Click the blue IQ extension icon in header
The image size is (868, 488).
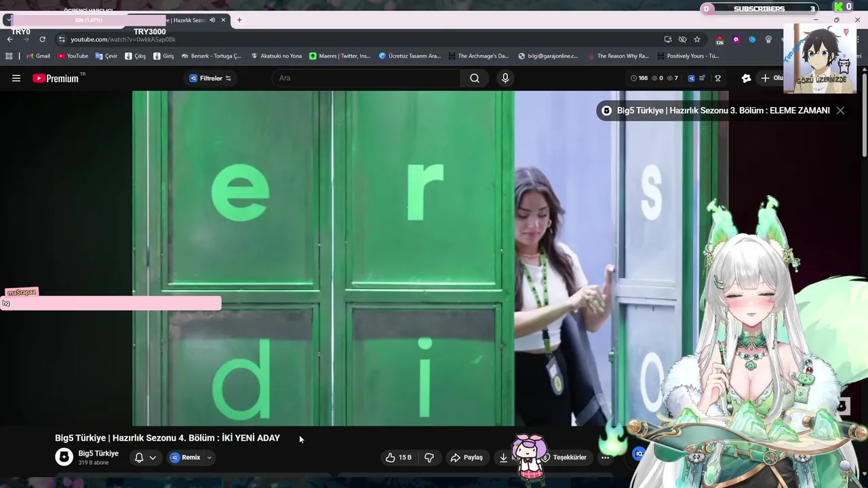[691, 78]
